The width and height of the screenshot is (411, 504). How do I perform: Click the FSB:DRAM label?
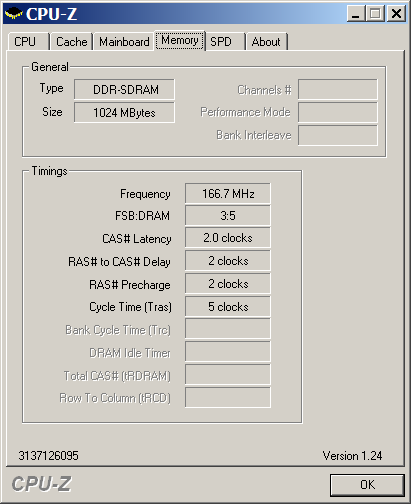tap(142, 216)
